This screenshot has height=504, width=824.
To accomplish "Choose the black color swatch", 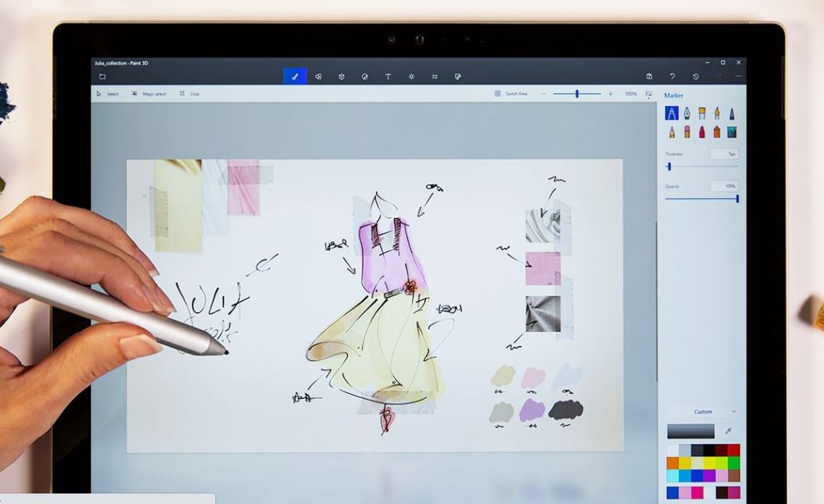I will (709, 450).
